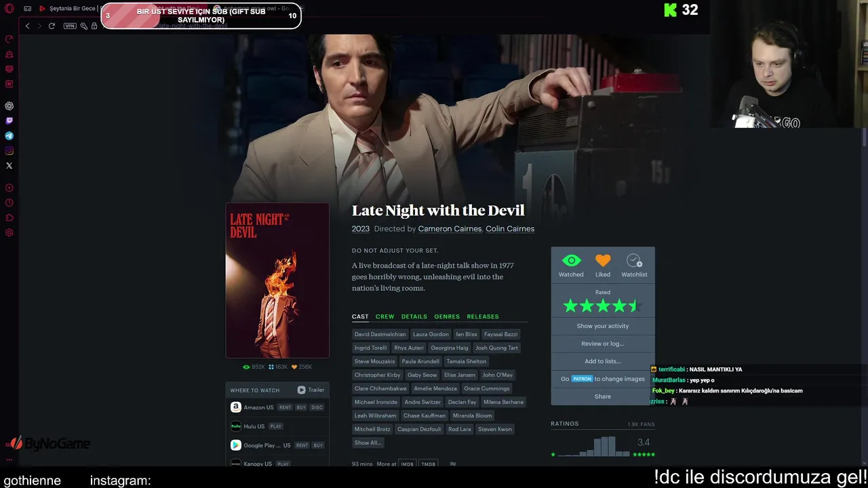Click the key icon in address bar
The image size is (868, 488).
tap(84, 26)
